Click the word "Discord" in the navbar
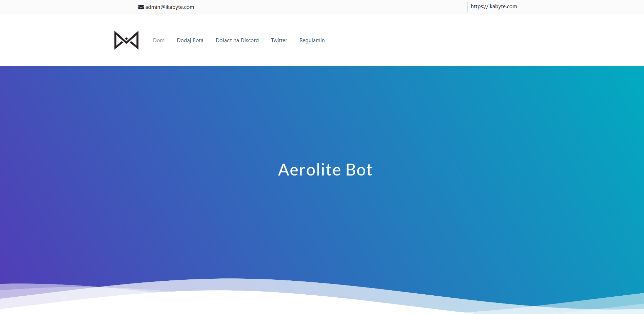 [x=250, y=40]
